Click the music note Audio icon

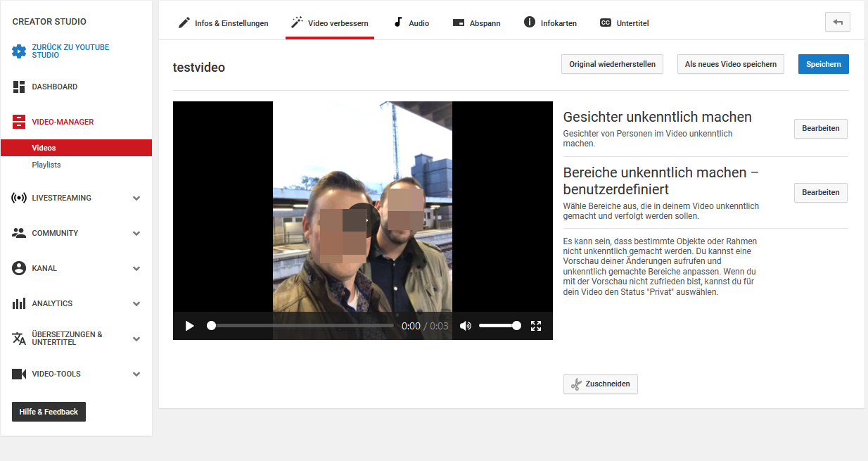pyautogui.click(x=398, y=23)
